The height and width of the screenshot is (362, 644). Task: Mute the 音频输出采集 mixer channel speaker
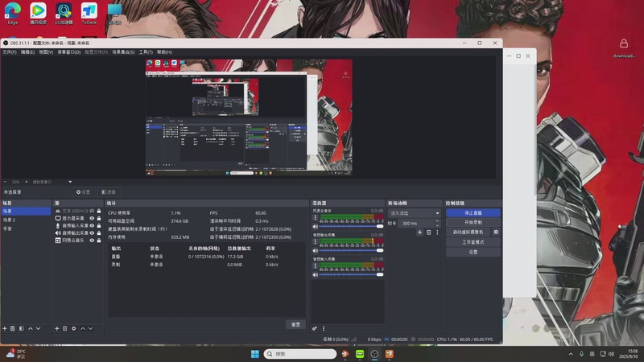coord(316,250)
